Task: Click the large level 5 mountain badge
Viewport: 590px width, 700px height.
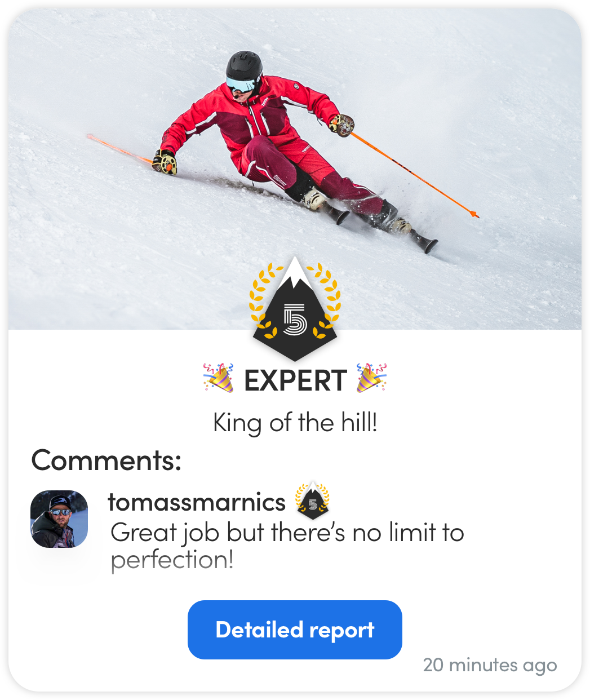Action: click(x=295, y=309)
